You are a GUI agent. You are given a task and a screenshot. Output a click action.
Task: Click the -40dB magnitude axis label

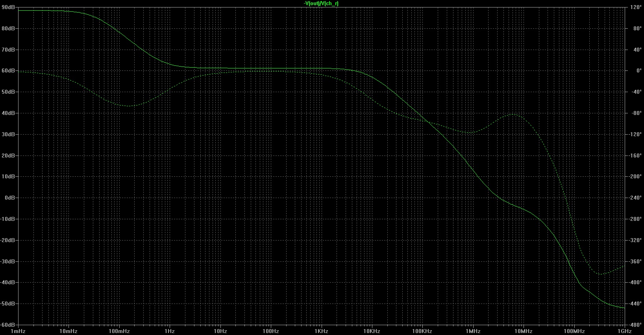coord(7,282)
